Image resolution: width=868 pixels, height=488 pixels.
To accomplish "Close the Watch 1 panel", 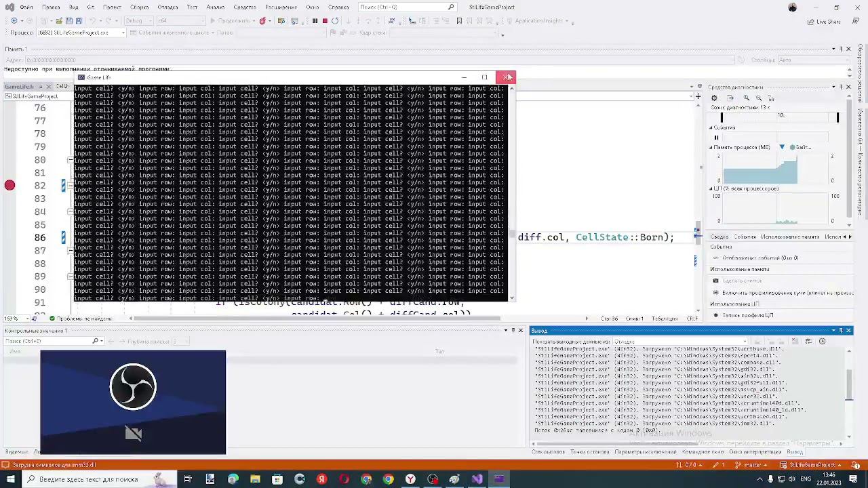I will (x=521, y=331).
